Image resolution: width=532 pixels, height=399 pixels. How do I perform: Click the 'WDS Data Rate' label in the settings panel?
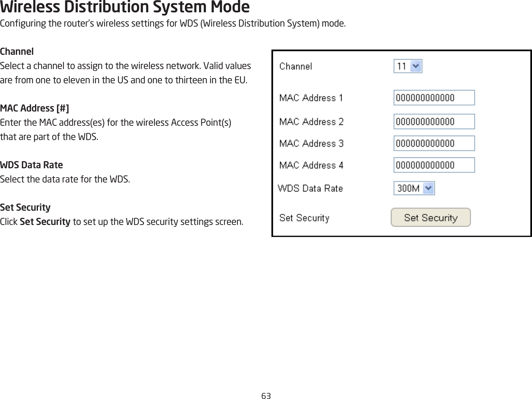click(x=310, y=188)
